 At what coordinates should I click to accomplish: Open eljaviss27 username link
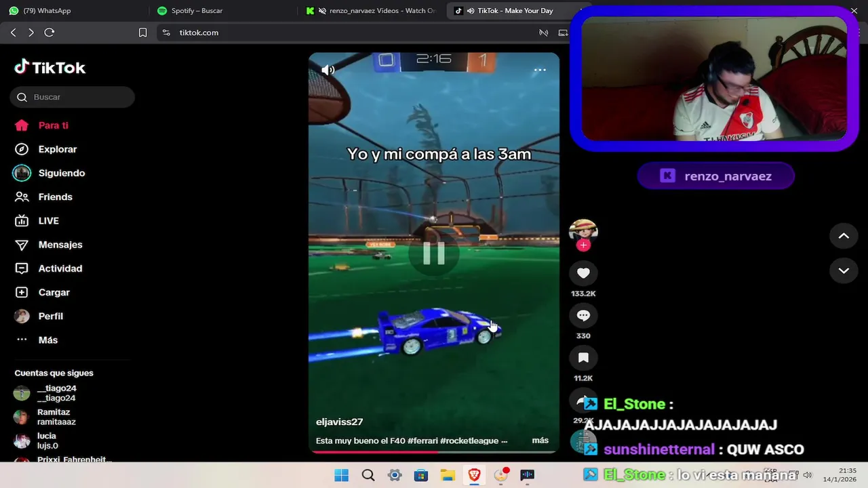(339, 422)
